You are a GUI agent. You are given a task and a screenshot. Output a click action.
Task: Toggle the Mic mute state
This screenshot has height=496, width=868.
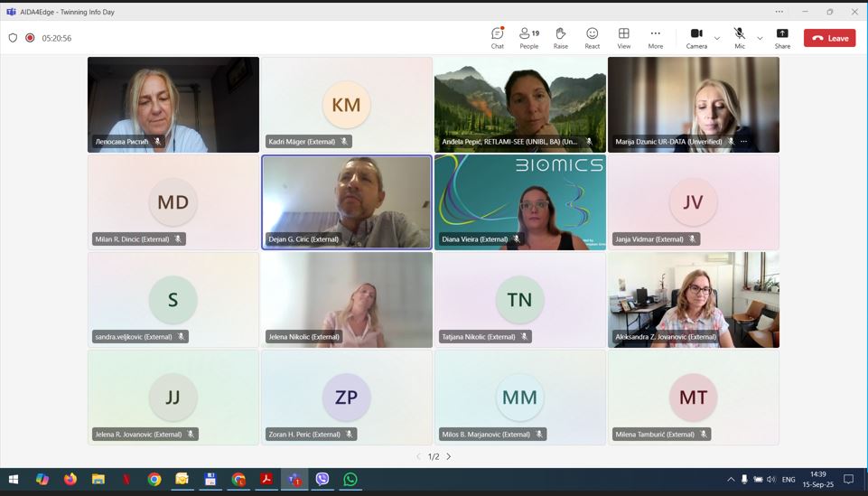(740, 37)
